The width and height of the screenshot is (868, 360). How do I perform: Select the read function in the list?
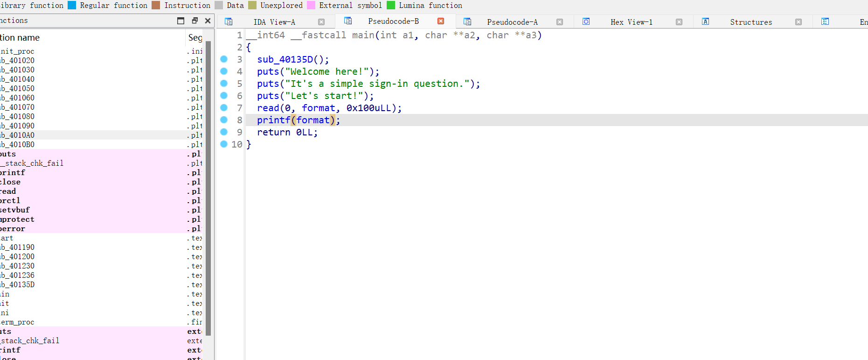click(x=102, y=191)
